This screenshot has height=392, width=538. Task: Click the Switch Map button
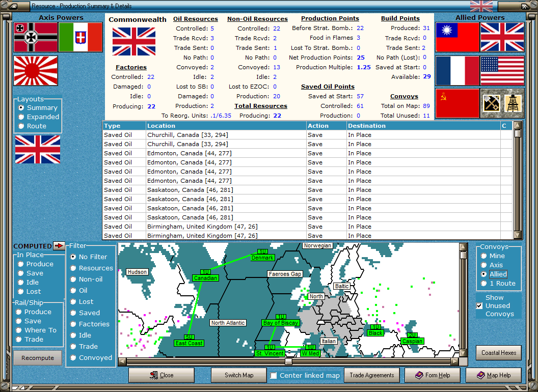tap(239, 375)
